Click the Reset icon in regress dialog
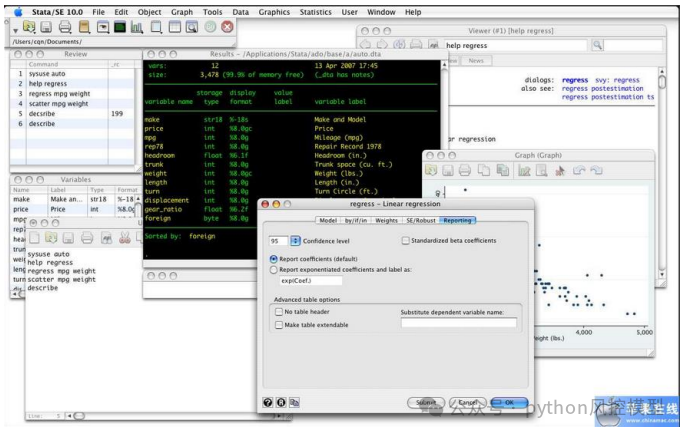Screen dimensions: 685x434 pos(281,402)
